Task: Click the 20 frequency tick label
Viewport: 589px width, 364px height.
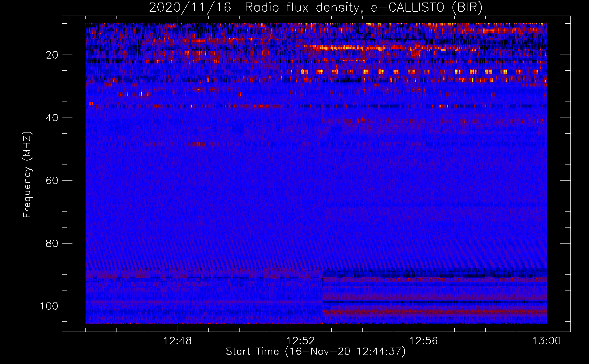Action: (x=52, y=55)
